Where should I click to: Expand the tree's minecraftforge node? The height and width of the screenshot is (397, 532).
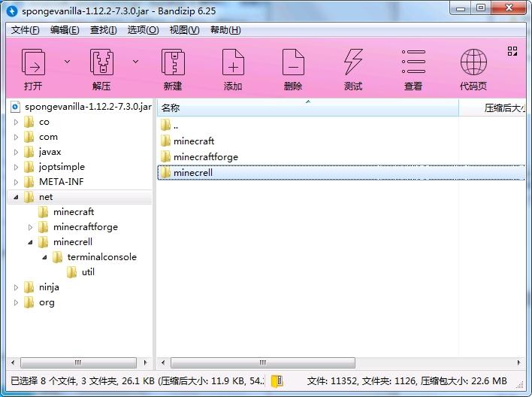(x=30, y=227)
